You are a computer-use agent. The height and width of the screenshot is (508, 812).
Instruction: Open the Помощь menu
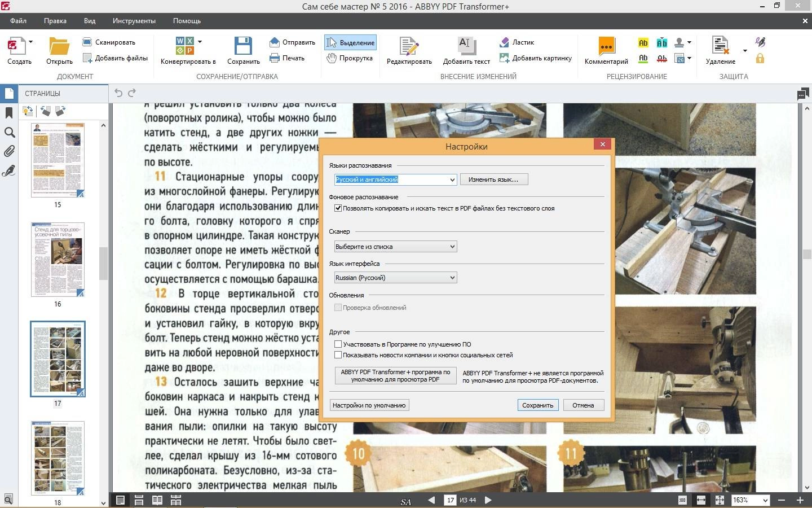coord(187,21)
